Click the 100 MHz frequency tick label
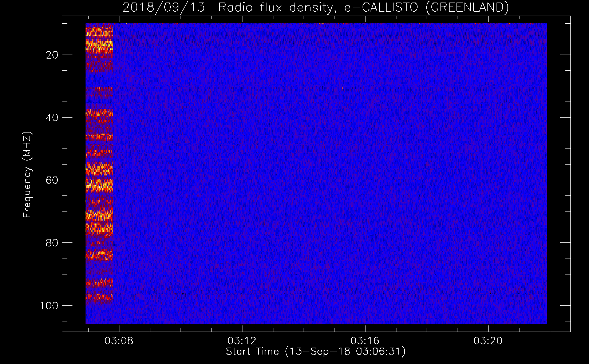The image size is (589, 364). pyautogui.click(x=49, y=305)
